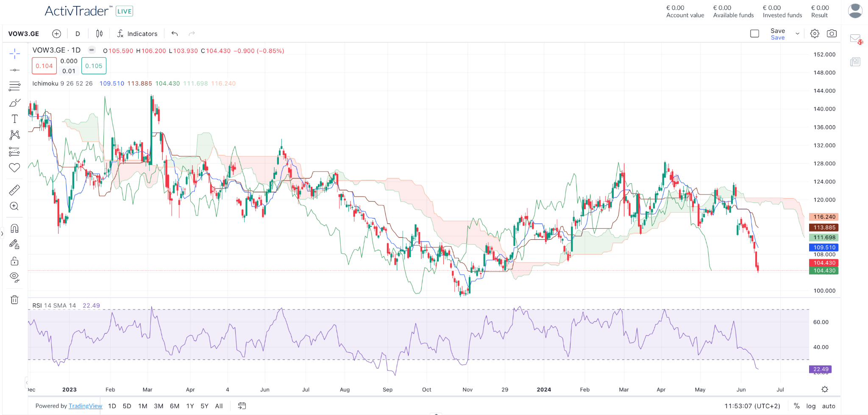Select the Text annotation tool
Screen dimensions: 868x415
coord(14,119)
